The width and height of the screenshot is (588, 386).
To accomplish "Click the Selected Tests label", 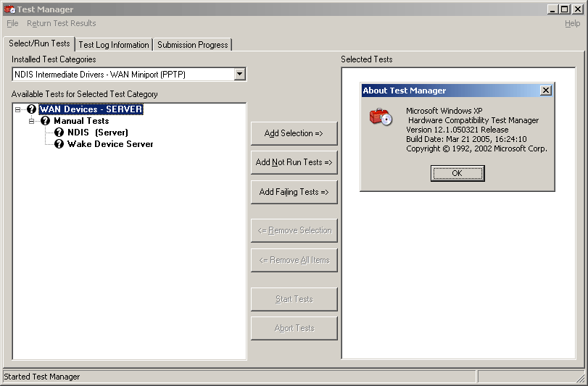I will click(366, 59).
